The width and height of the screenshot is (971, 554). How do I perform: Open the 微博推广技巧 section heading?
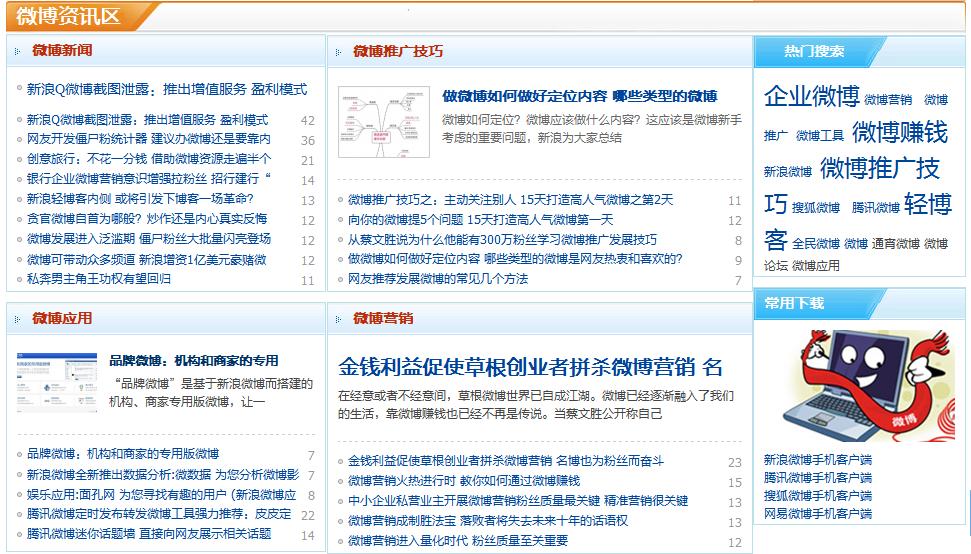tap(398, 51)
